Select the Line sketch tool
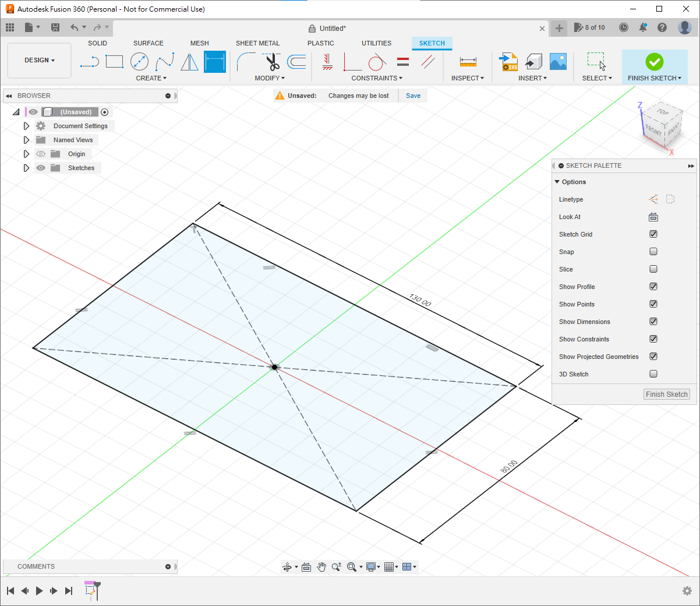The height and width of the screenshot is (606, 700). [x=89, y=62]
